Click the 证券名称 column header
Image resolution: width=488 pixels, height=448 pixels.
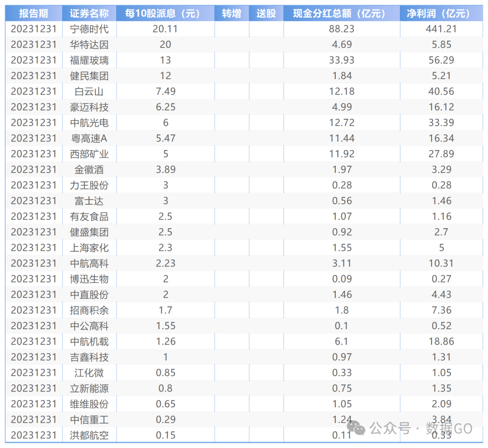89,14
